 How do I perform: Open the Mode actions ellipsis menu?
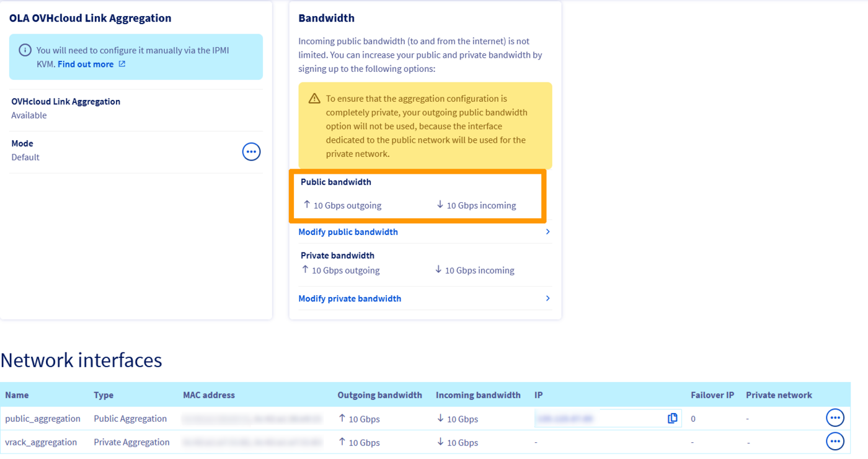[x=251, y=151]
